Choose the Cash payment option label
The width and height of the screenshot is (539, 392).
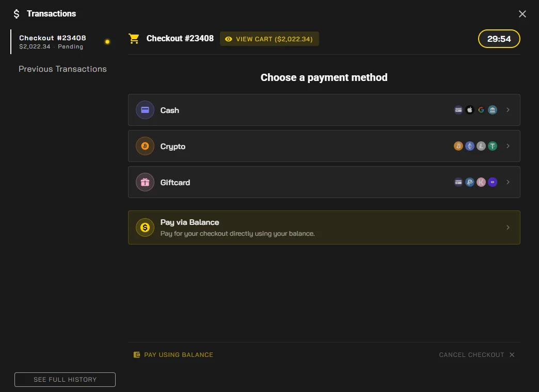(170, 110)
